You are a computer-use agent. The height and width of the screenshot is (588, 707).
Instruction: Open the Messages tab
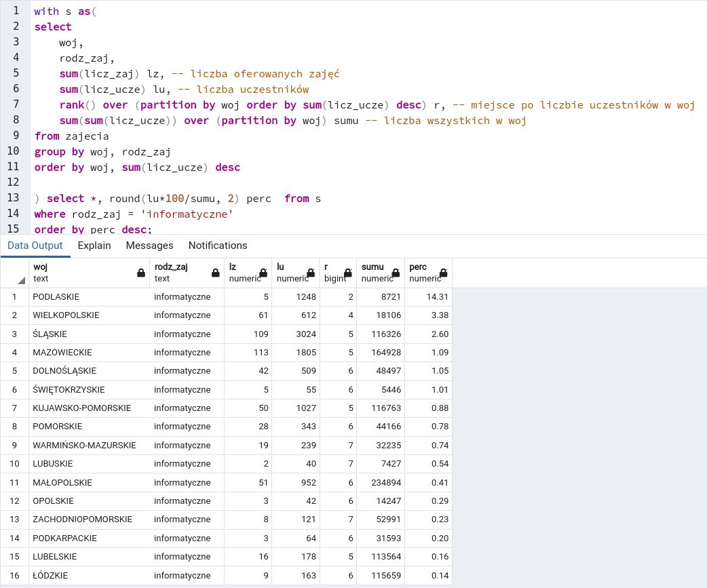(x=149, y=246)
